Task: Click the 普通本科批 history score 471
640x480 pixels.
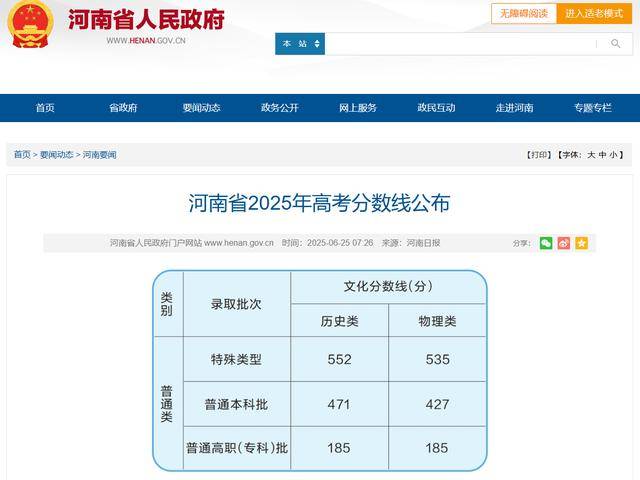Action: [x=339, y=404]
